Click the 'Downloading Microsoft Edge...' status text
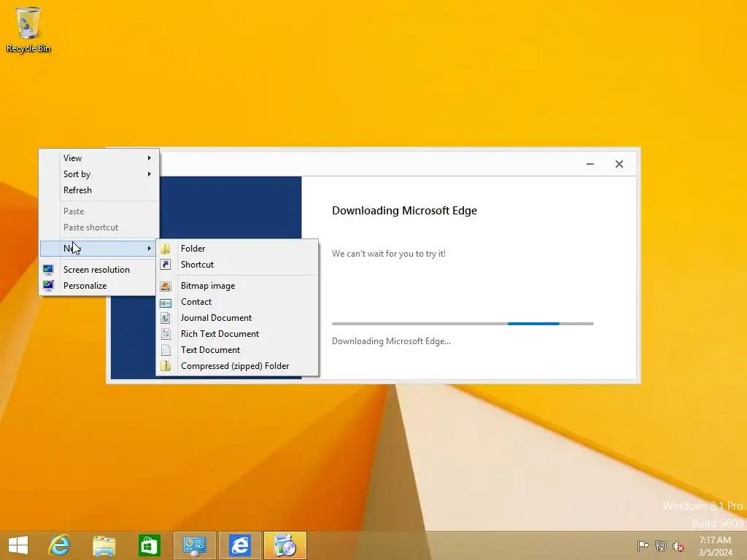 pyautogui.click(x=391, y=341)
